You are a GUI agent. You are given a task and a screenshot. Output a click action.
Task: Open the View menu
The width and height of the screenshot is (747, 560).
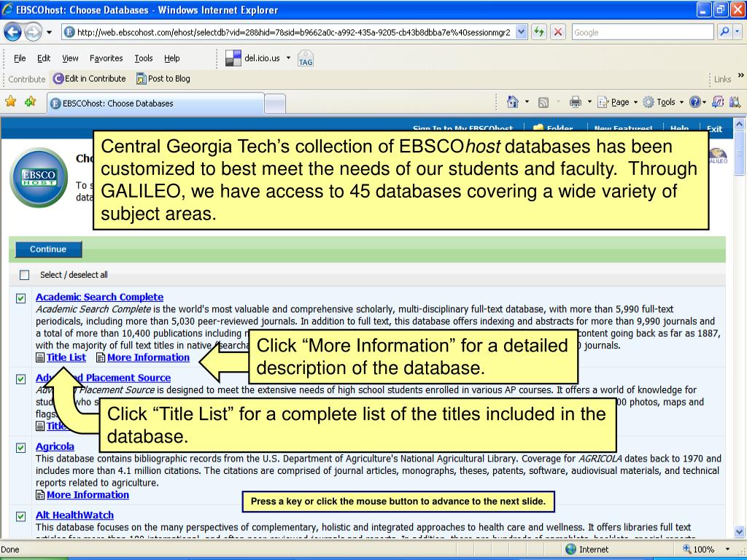tap(70, 58)
